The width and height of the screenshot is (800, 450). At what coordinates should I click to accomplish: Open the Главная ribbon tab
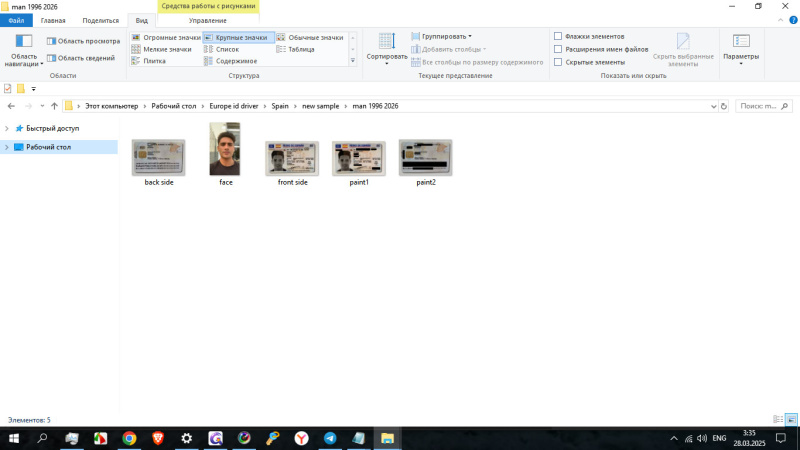pyautogui.click(x=53, y=20)
